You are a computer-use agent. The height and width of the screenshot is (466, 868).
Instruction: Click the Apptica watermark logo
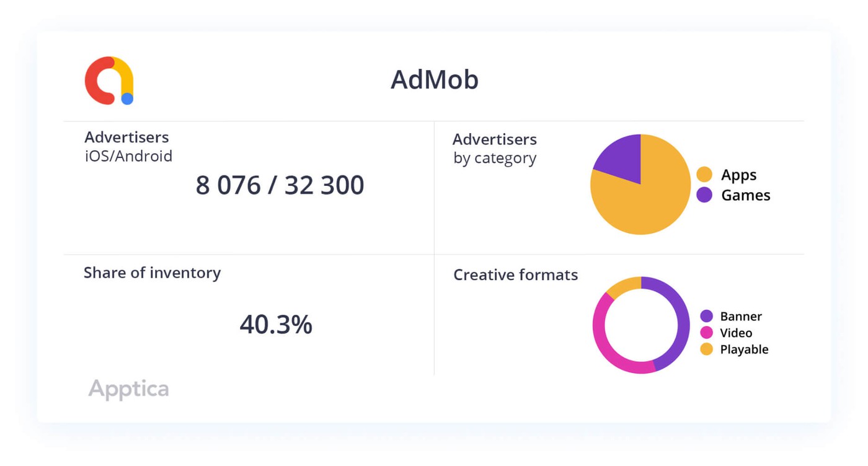pyautogui.click(x=128, y=389)
